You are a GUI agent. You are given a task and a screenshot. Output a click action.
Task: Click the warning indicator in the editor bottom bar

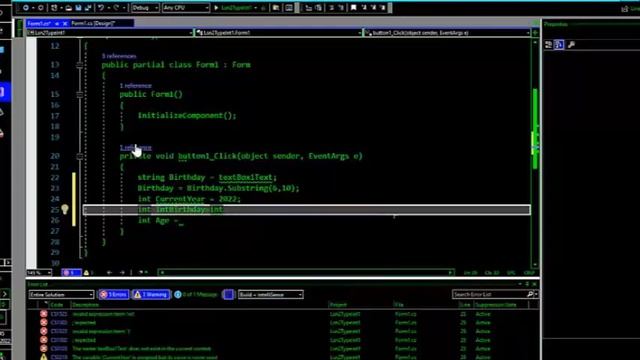tap(88, 273)
